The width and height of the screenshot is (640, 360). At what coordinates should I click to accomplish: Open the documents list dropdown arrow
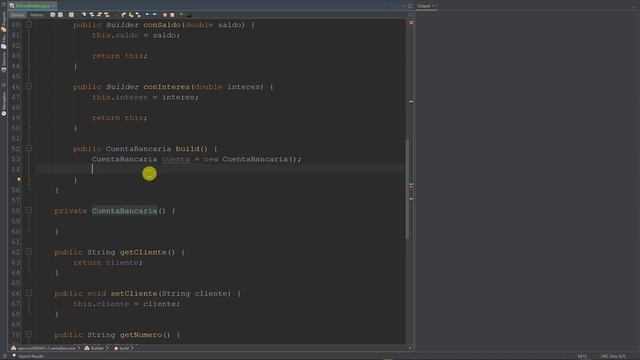pyautogui.click(x=404, y=6)
